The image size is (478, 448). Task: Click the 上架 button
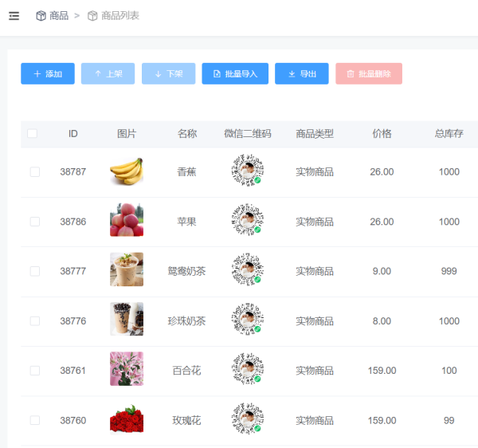coord(108,74)
